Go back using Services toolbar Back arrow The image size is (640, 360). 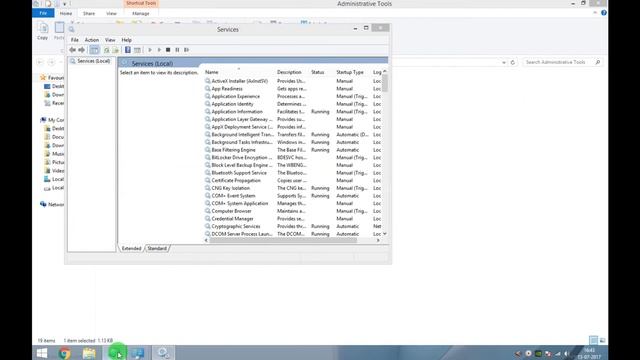point(72,50)
